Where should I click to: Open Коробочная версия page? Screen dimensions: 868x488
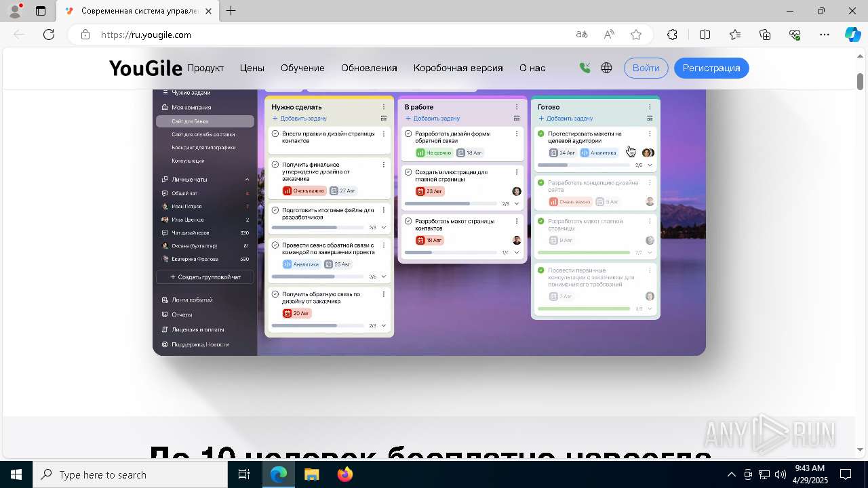(458, 68)
